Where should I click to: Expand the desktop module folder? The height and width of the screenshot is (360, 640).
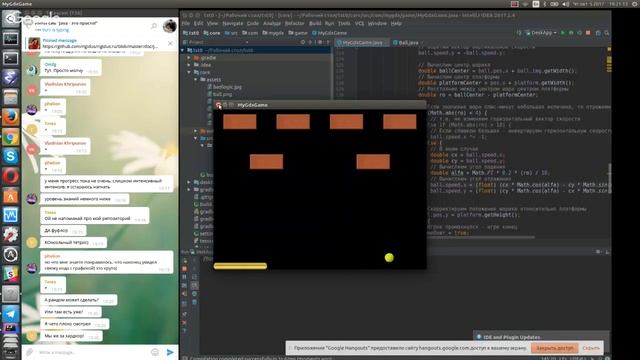pyautogui.click(x=189, y=182)
